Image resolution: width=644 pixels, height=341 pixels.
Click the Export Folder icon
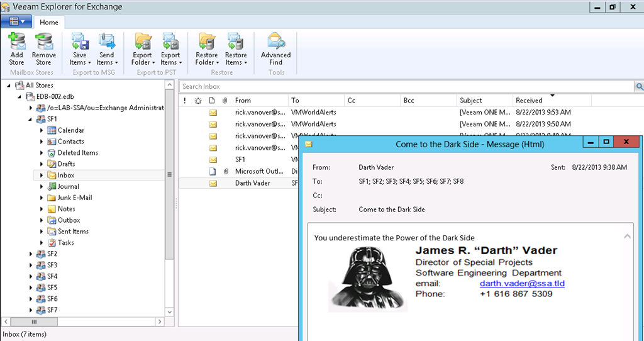pos(143,42)
